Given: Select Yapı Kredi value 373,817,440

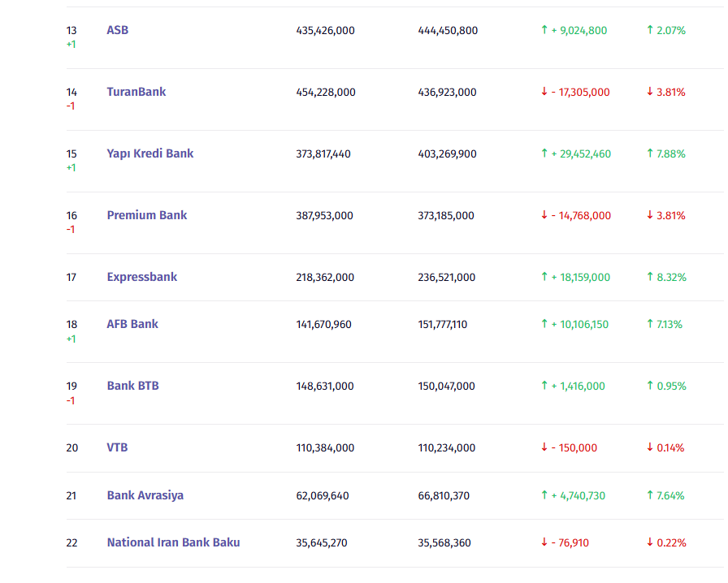Looking at the screenshot, I should [x=323, y=154].
